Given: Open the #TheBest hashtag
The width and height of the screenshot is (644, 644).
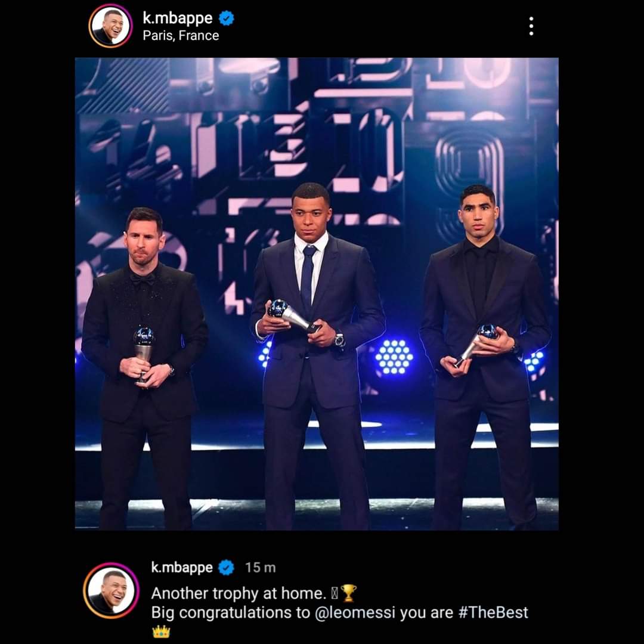Looking at the screenshot, I should [493, 612].
